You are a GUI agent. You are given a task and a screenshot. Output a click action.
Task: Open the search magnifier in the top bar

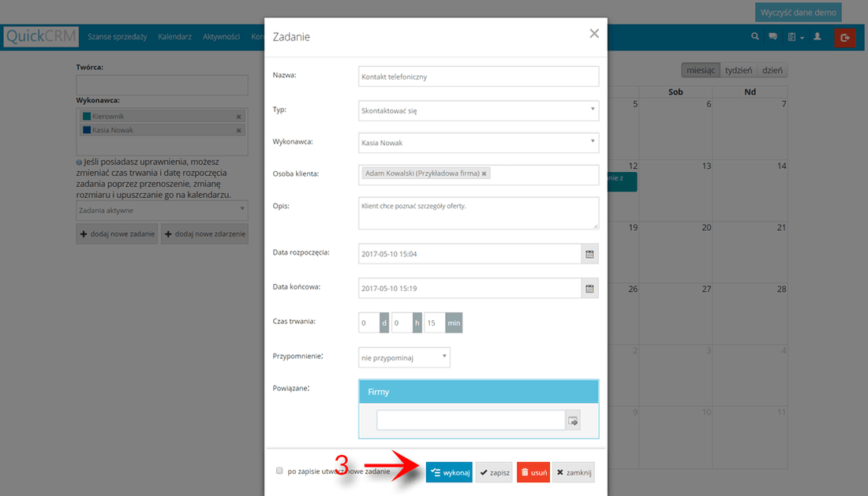point(754,36)
